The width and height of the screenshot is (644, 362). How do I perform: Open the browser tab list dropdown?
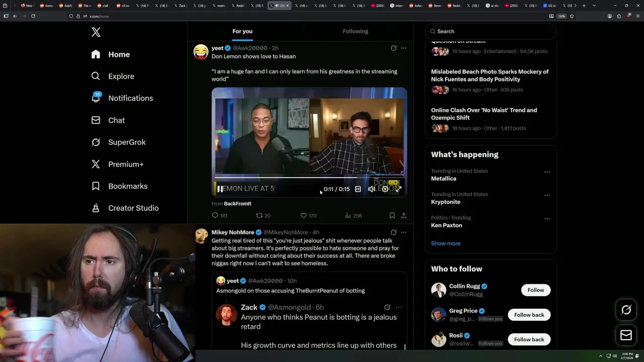coord(594,6)
